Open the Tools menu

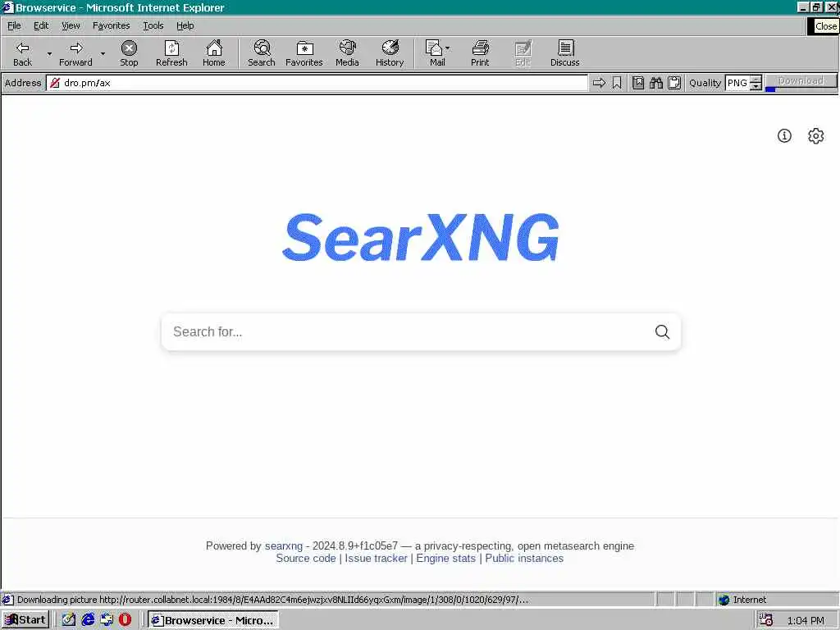click(153, 25)
